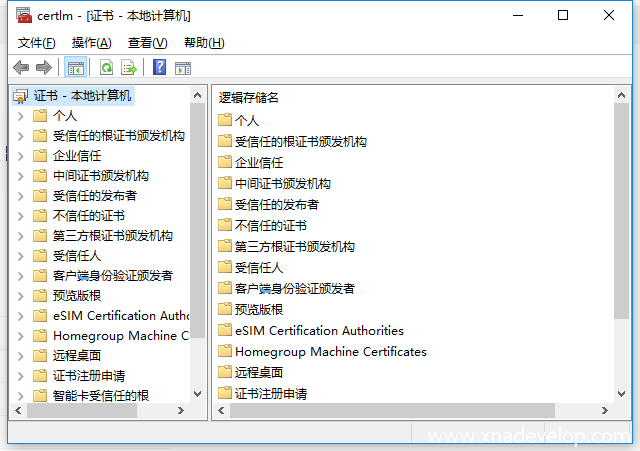This screenshot has height=451, width=640.
Task: Open the 操作(A) menu
Action: pyautogui.click(x=92, y=42)
